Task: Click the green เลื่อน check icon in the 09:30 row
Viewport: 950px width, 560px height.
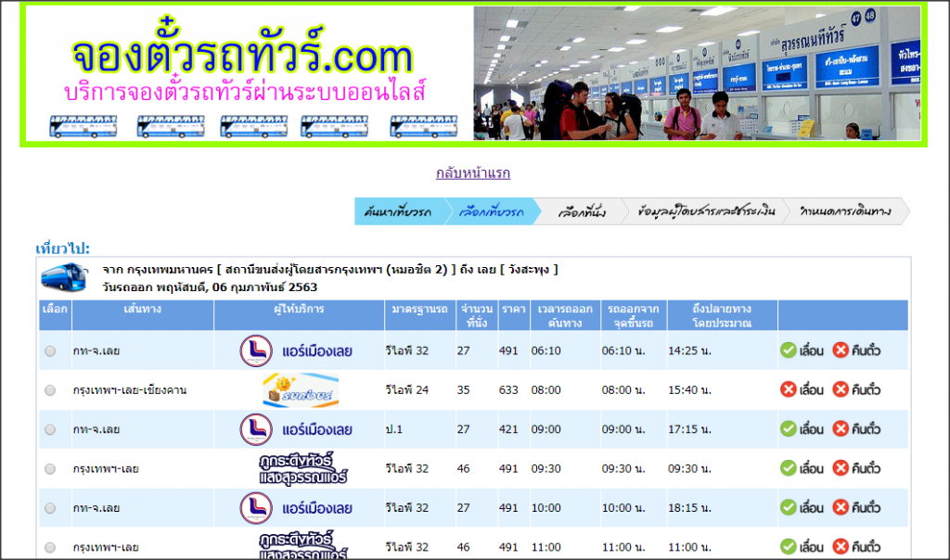Action: click(x=789, y=468)
